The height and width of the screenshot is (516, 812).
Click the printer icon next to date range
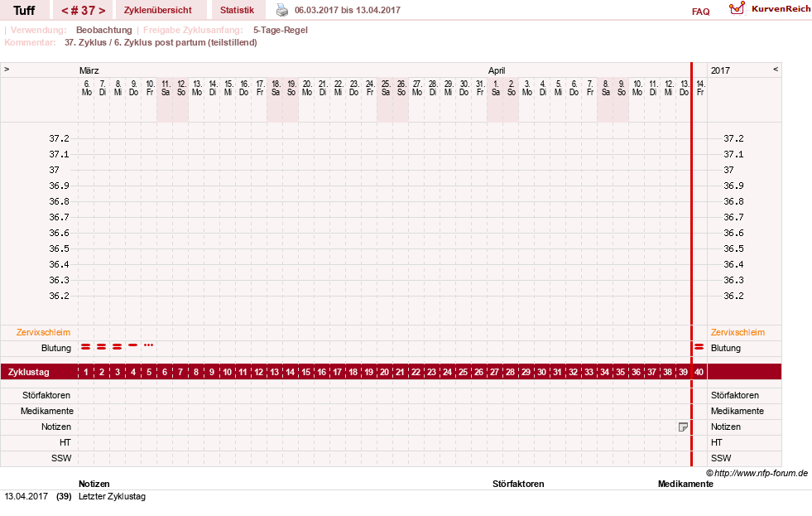click(281, 10)
